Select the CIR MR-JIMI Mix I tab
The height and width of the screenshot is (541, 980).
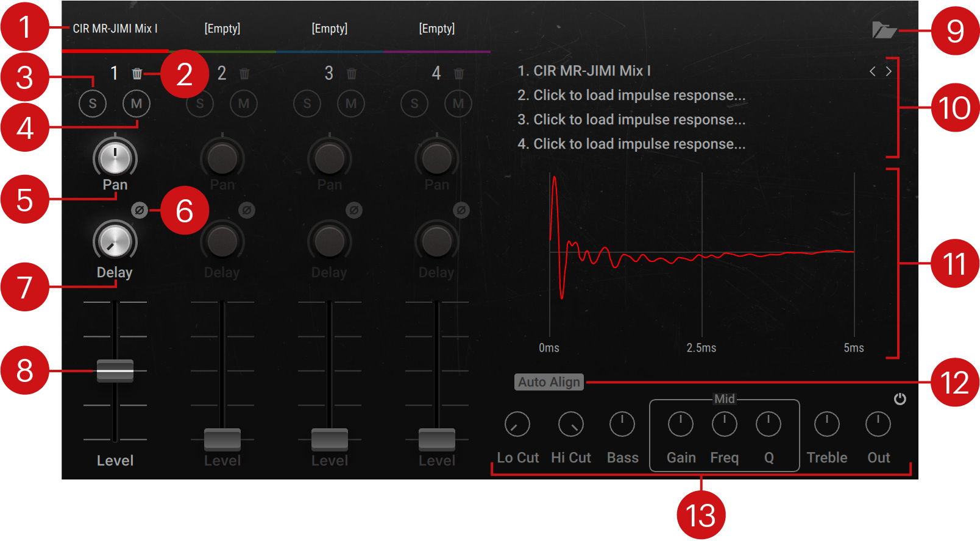115,29
